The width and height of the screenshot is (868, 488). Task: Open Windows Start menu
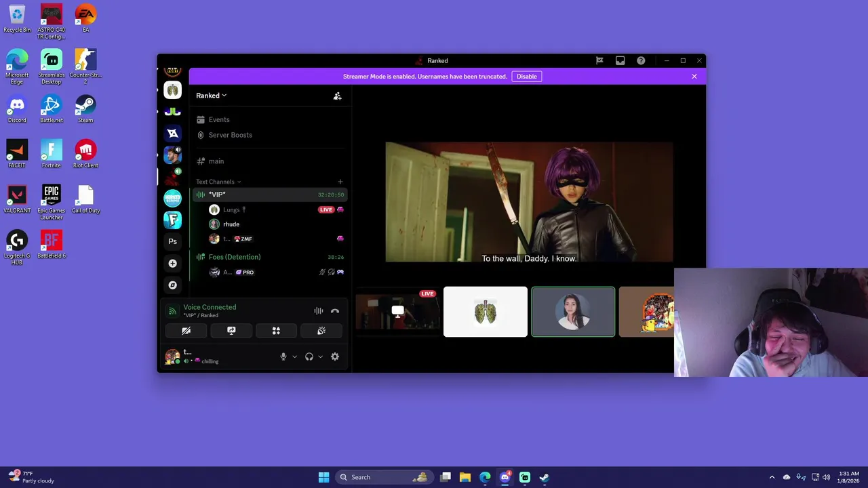coord(324,477)
